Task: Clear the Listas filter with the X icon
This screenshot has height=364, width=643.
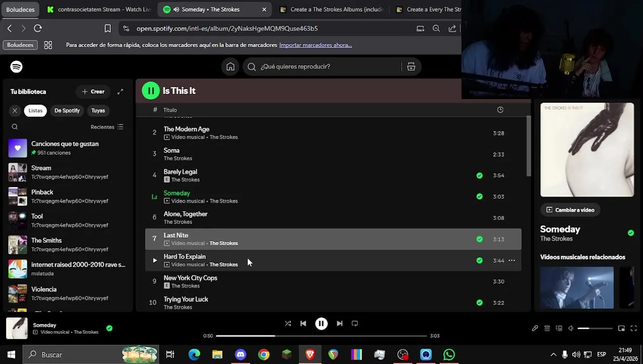Action: coord(15,110)
